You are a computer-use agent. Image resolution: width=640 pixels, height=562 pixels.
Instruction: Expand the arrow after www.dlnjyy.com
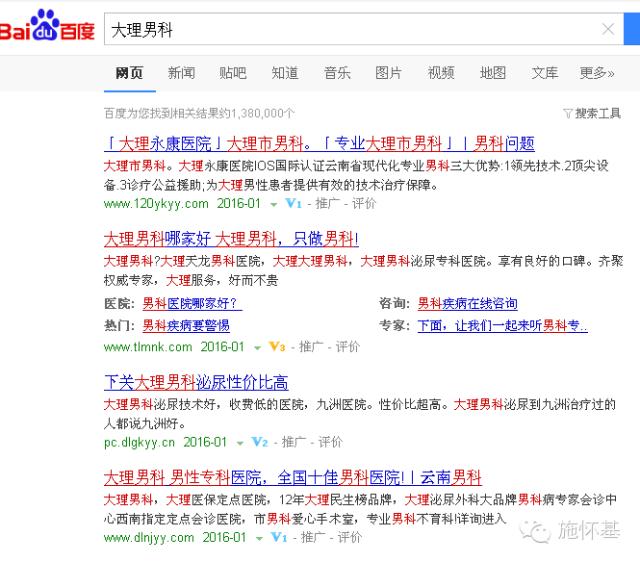(x=259, y=539)
